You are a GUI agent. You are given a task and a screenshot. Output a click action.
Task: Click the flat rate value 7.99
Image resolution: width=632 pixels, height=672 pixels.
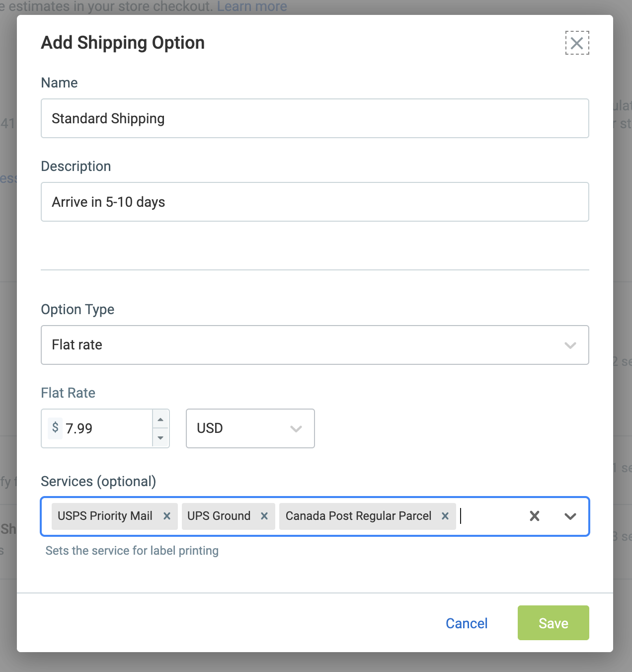click(79, 428)
